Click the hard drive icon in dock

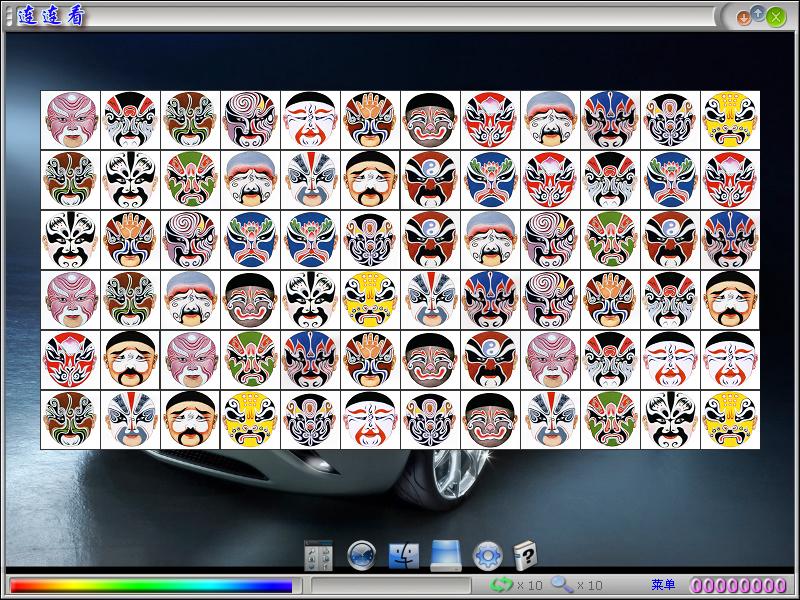tap(445, 555)
